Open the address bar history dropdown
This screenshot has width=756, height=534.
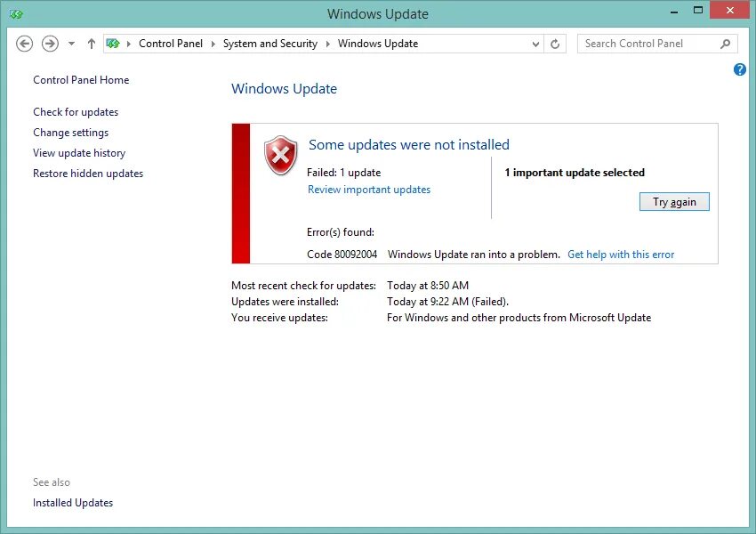[x=535, y=44]
